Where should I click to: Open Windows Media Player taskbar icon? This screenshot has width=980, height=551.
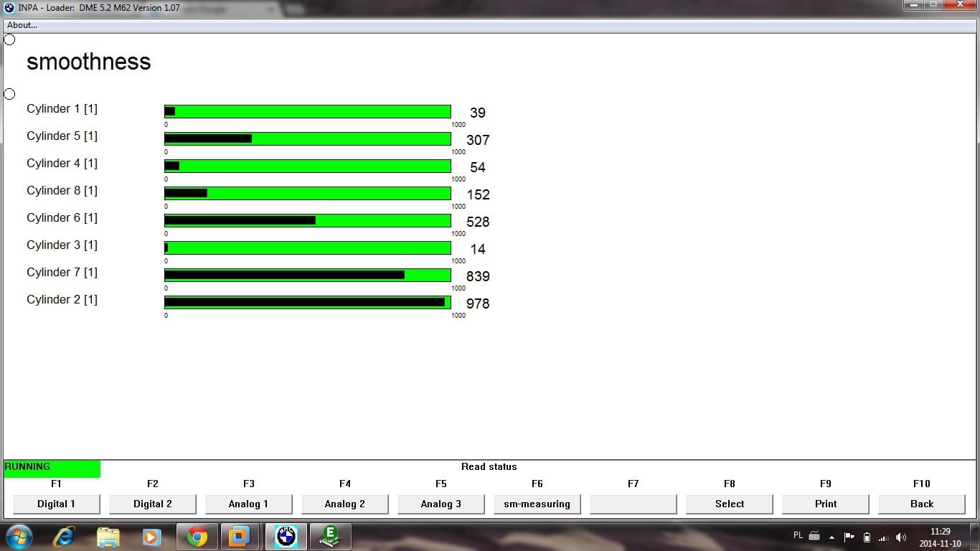click(151, 537)
